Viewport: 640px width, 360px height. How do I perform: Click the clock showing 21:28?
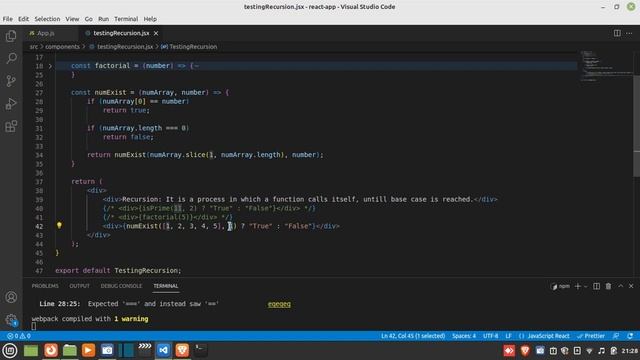(630, 351)
